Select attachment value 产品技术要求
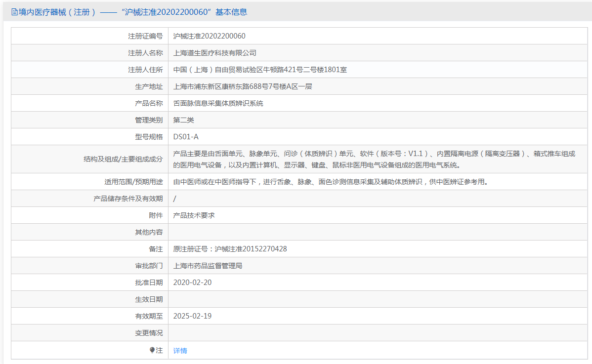Viewport: 592px width, 364px height. pyautogui.click(x=194, y=215)
